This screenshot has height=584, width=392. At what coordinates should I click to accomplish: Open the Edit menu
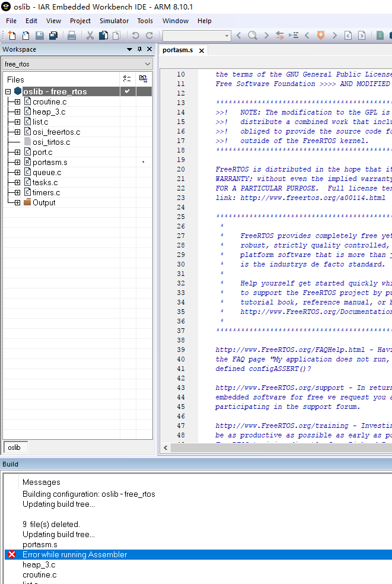(31, 21)
